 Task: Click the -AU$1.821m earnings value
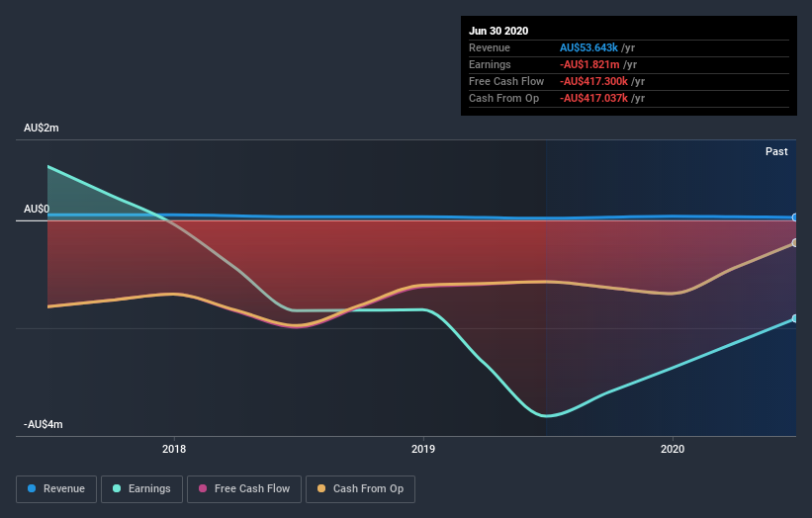coord(589,64)
